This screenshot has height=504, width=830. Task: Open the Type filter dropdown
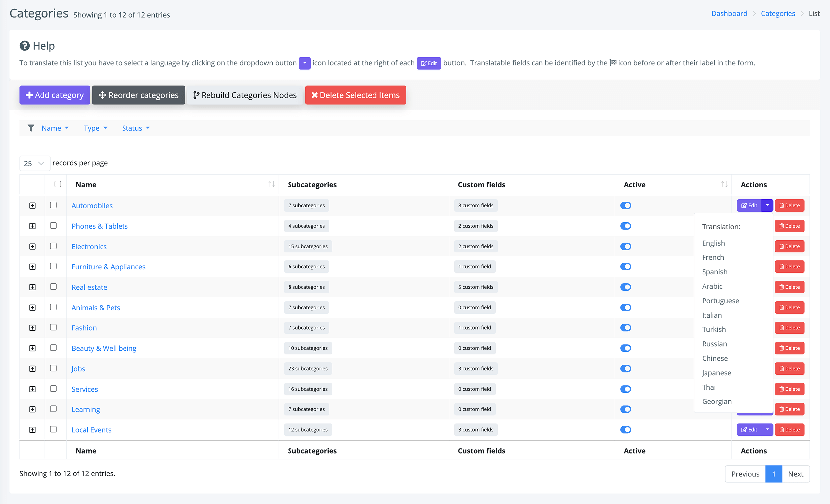95,128
